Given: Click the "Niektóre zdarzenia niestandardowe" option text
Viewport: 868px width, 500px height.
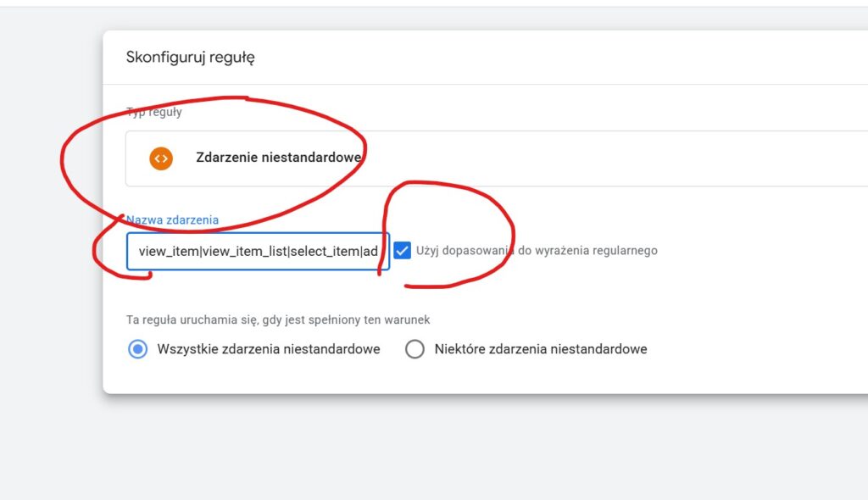Looking at the screenshot, I should (x=541, y=349).
